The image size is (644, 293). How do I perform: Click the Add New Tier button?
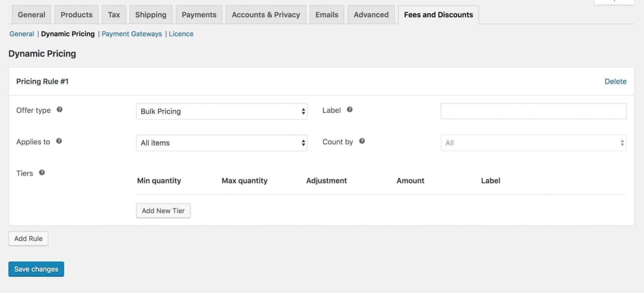[x=163, y=211]
